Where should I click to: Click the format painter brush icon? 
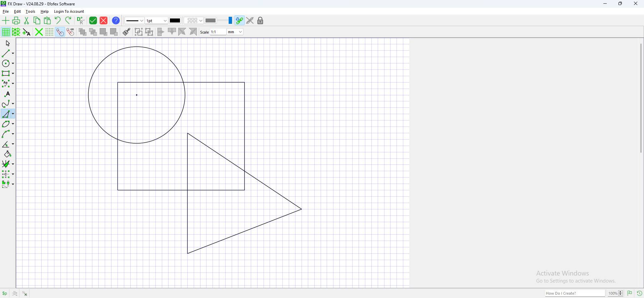click(x=127, y=32)
